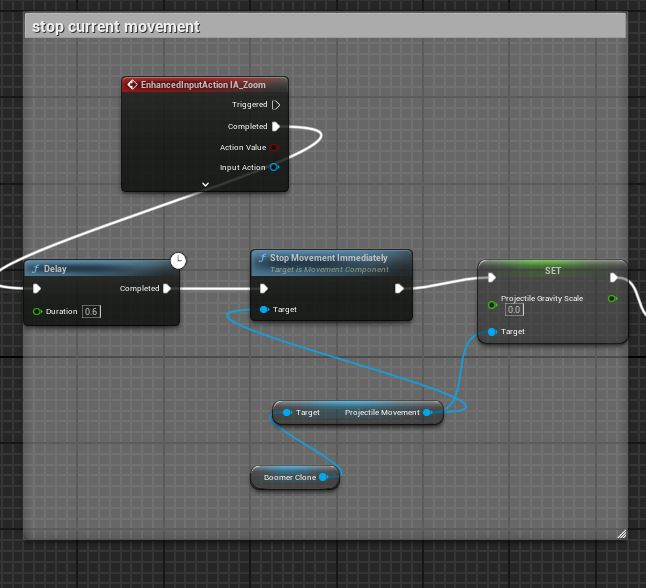This screenshot has width=646, height=588.
Task: Click the blue Input Action pin
Action: [x=275, y=168]
